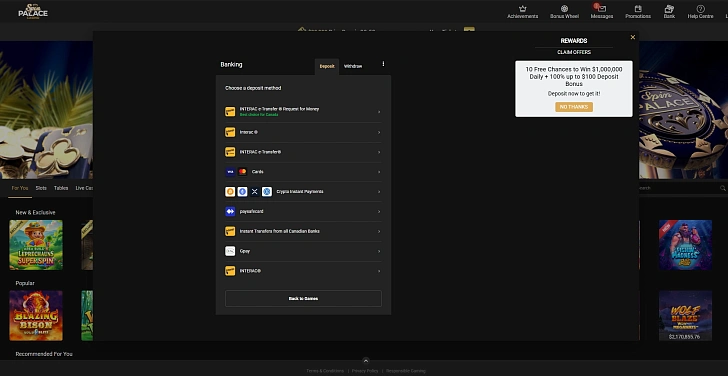Open the Bank icon in header
The height and width of the screenshot is (376, 728).
pos(669,9)
